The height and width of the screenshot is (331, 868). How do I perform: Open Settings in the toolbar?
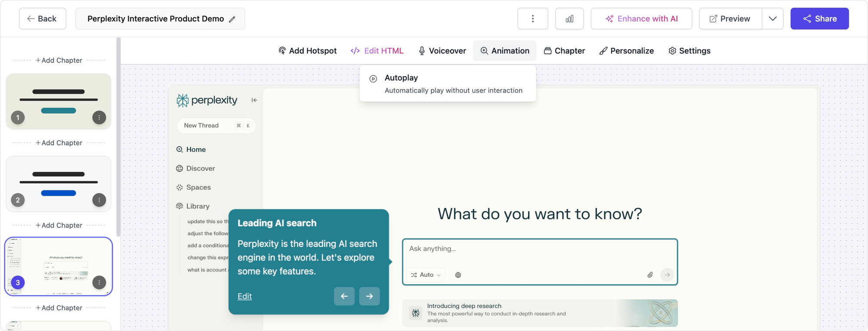(689, 51)
